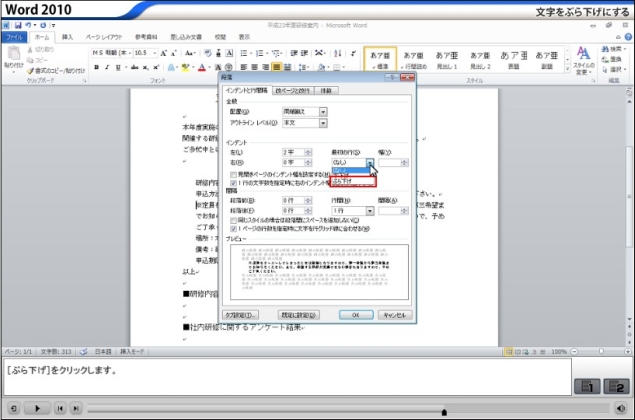Click the numbered list icon
This screenshot has width=635, height=420.
tap(260, 53)
